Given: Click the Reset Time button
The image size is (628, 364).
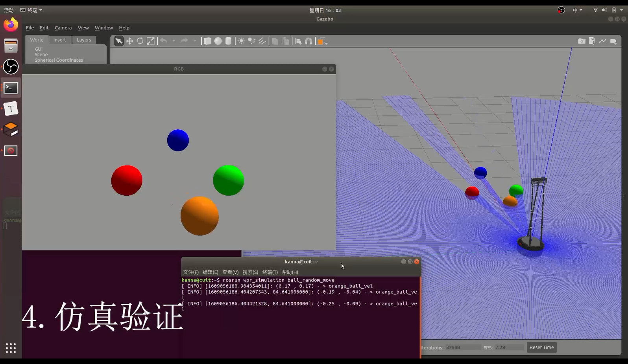Looking at the screenshot, I should tap(541, 347).
